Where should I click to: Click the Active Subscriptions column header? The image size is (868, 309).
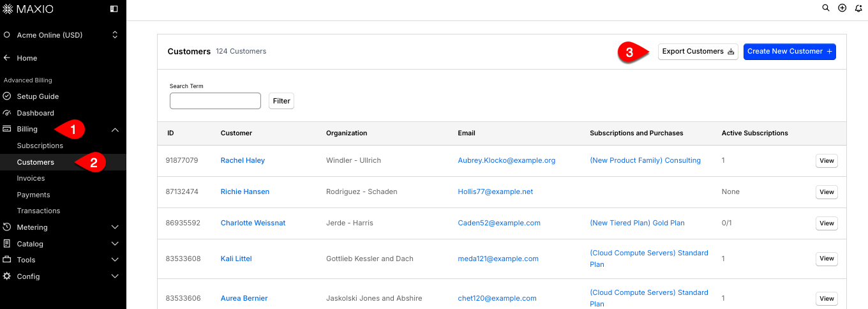pyautogui.click(x=755, y=133)
